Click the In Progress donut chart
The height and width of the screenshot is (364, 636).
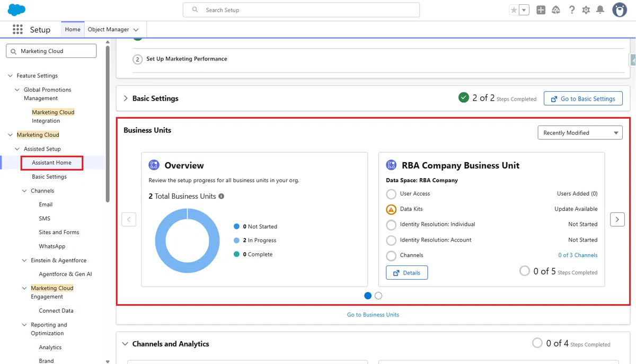(187, 241)
